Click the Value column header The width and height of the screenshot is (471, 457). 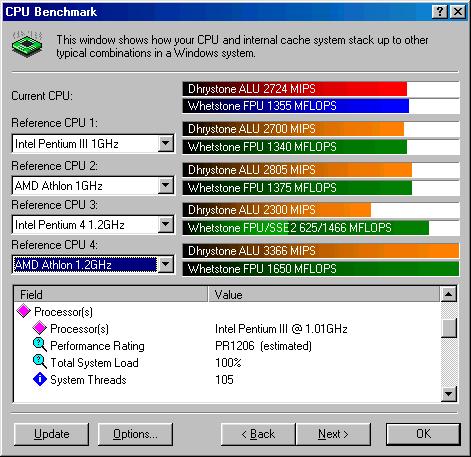(324, 294)
